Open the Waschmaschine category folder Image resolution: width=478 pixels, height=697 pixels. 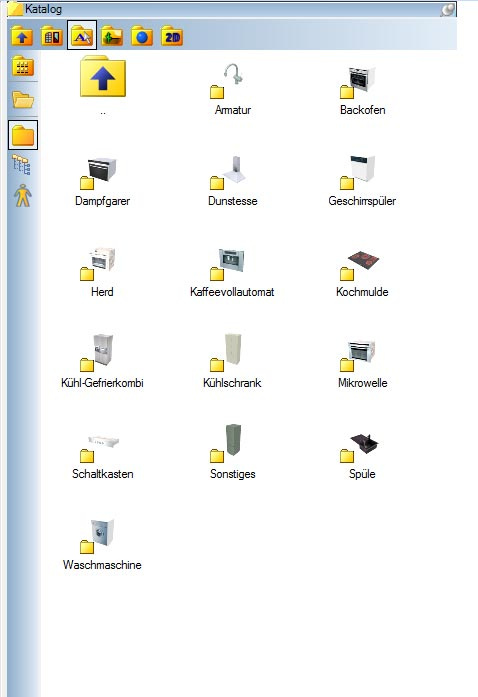tap(102, 545)
